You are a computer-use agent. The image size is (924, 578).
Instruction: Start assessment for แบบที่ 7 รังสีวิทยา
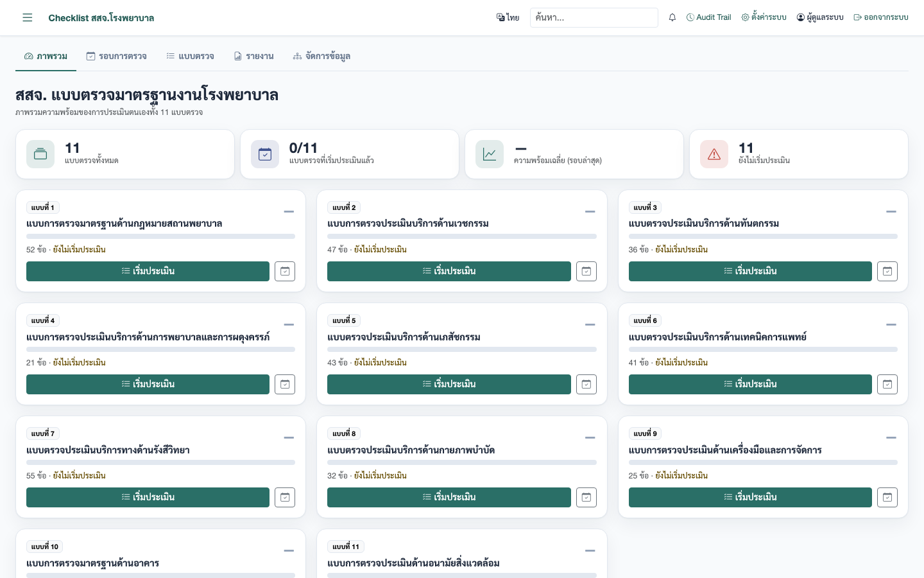148,497
